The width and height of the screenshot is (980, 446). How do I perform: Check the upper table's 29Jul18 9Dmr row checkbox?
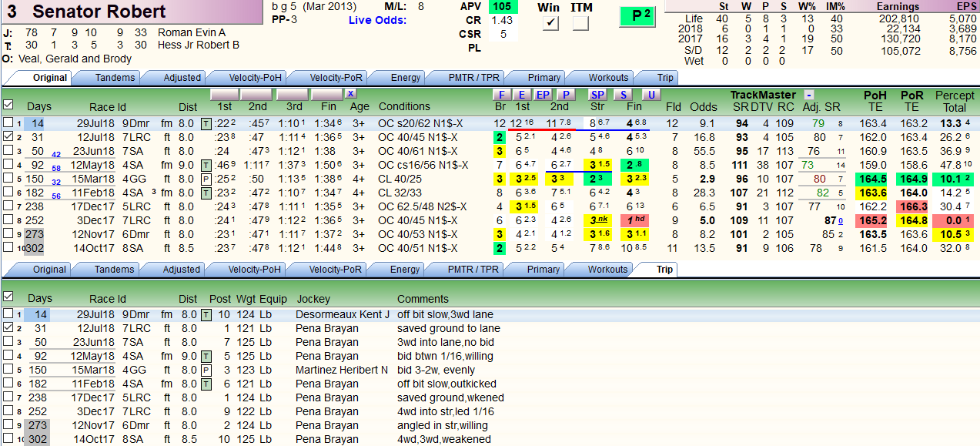point(8,123)
